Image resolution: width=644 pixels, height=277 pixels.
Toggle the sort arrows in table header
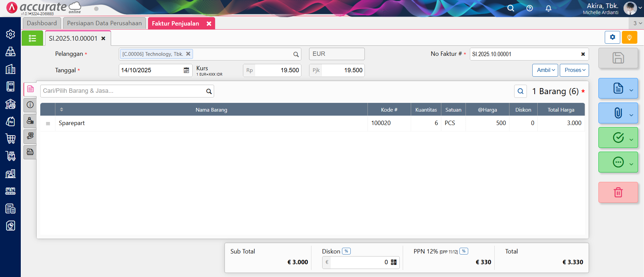(x=61, y=110)
